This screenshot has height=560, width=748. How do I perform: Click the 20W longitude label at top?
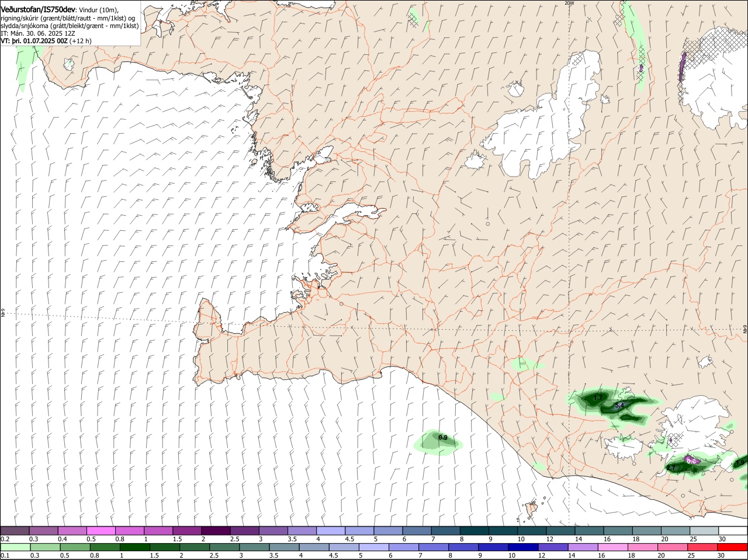coord(569,3)
